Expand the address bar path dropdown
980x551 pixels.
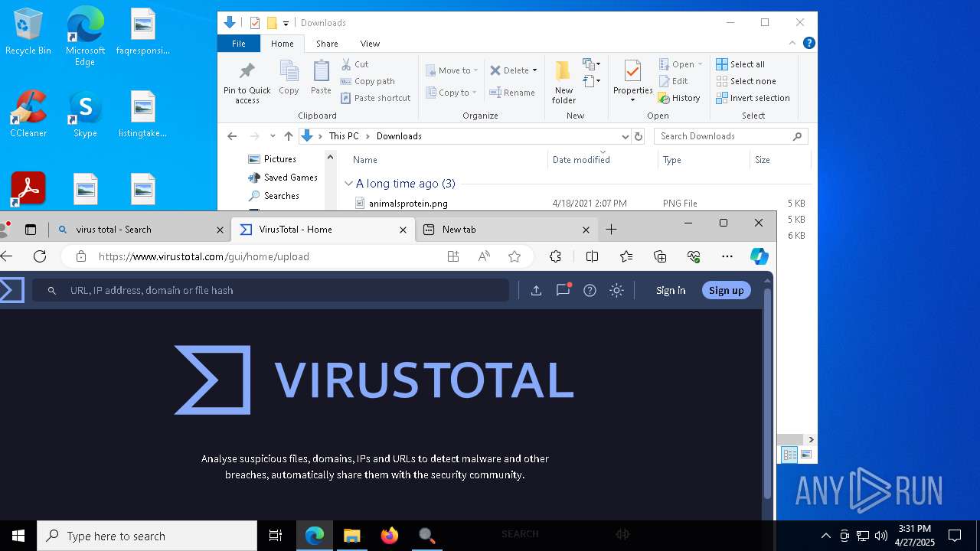(625, 136)
